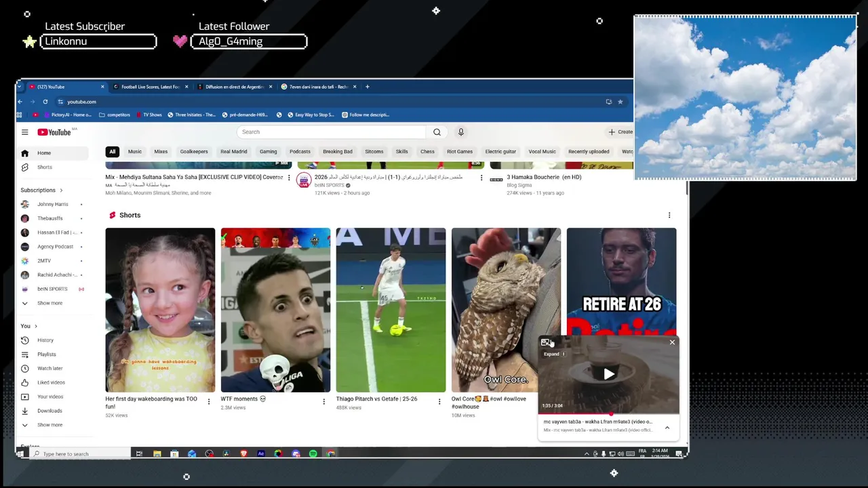The width and height of the screenshot is (868, 488).
Task: Open competitors bookmarks folder
Action: (x=115, y=115)
